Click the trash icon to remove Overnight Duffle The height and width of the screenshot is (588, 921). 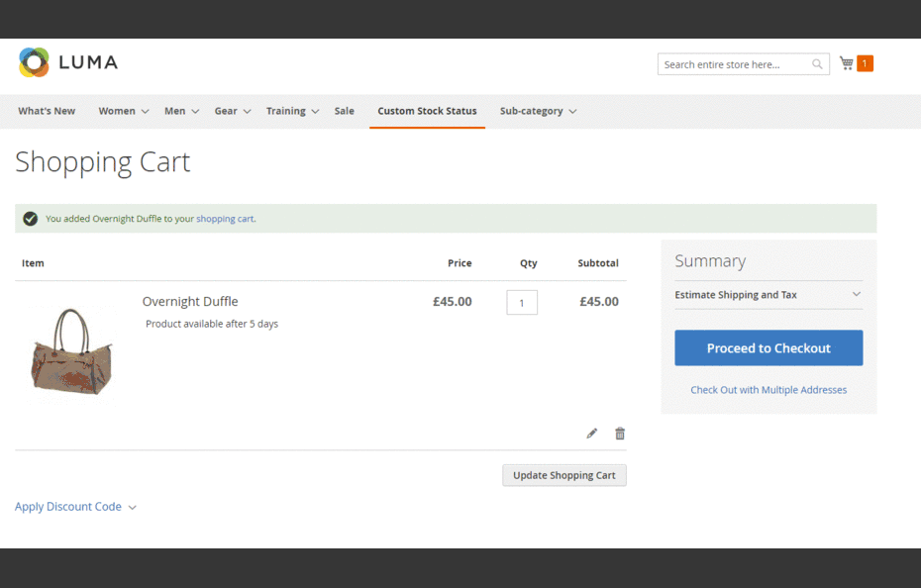[619, 433]
